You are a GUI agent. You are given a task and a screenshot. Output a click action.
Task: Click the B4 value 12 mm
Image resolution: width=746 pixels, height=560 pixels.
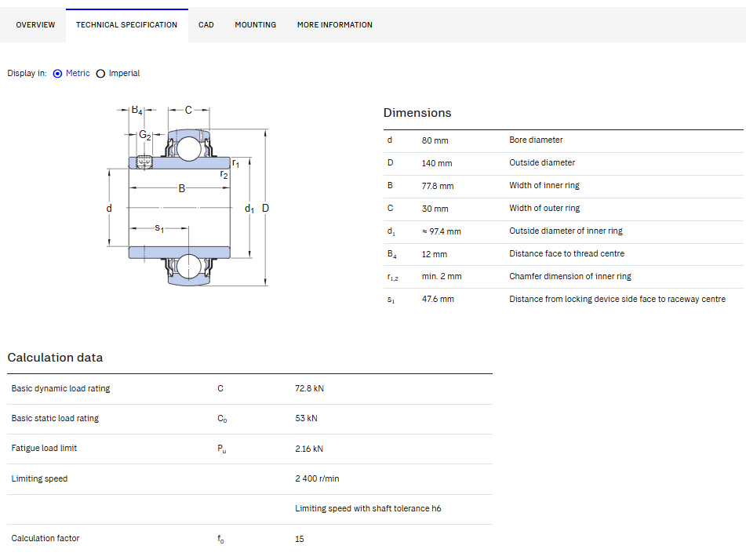point(435,254)
